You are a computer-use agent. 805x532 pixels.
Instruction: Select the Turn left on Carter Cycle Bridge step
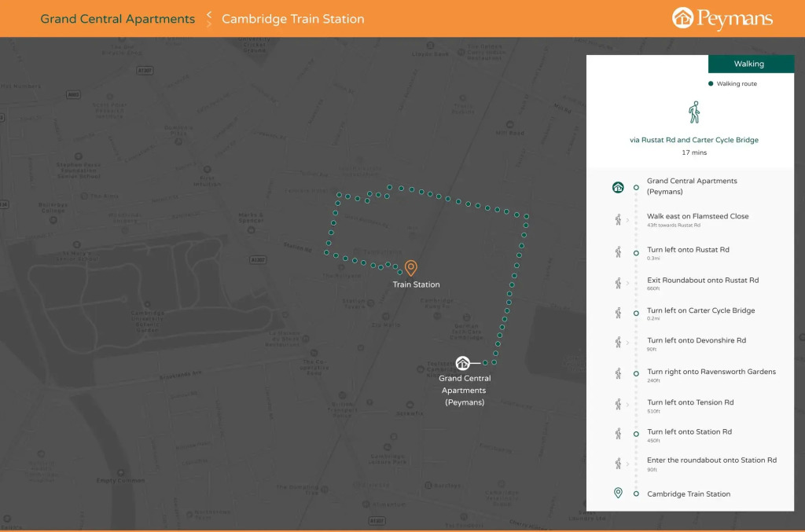coord(700,310)
